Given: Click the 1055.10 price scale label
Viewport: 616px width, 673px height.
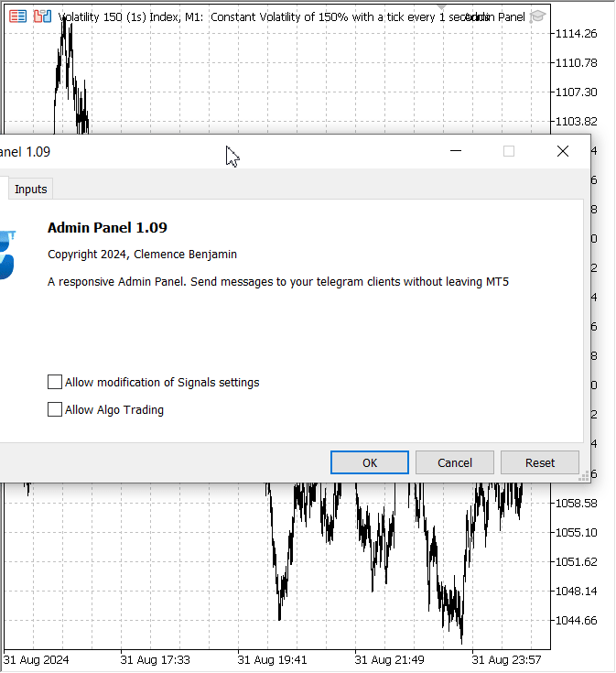Looking at the screenshot, I should pyautogui.click(x=576, y=532).
